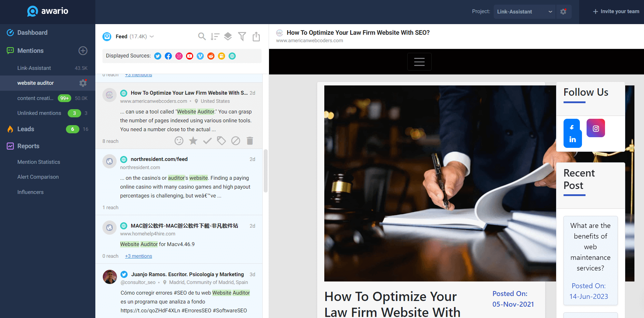The width and height of the screenshot is (644, 318).
Task: Open the Mentions section
Action: click(x=30, y=51)
